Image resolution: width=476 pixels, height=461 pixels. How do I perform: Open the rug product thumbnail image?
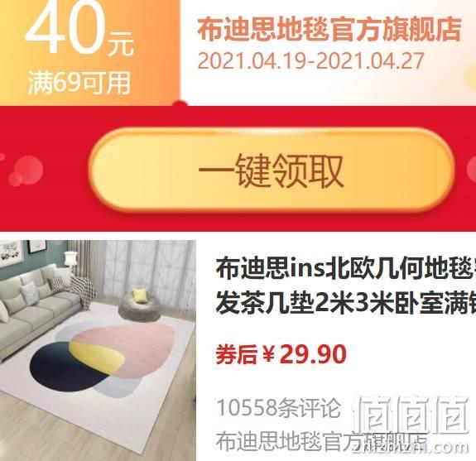click(x=98, y=351)
